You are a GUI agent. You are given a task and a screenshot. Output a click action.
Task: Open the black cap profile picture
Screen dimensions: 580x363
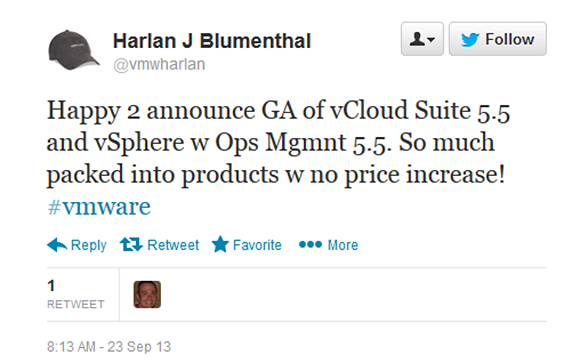73,50
